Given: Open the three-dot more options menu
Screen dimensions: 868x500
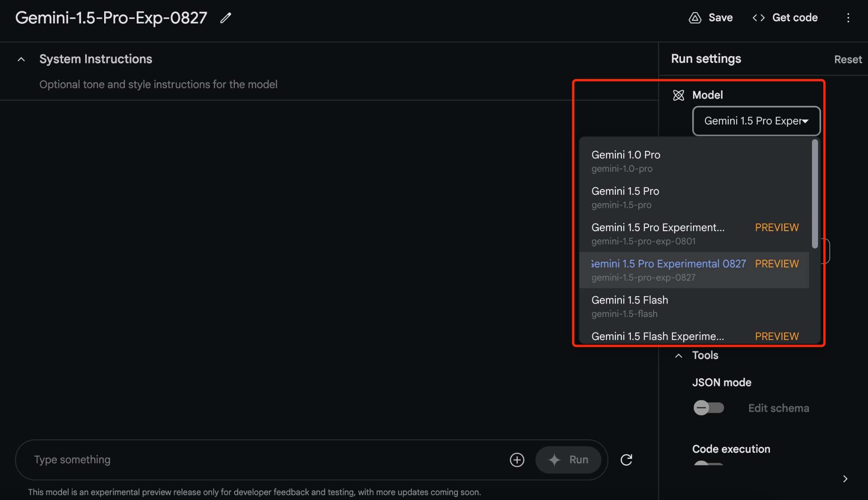Looking at the screenshot, I should coord(848,18).
